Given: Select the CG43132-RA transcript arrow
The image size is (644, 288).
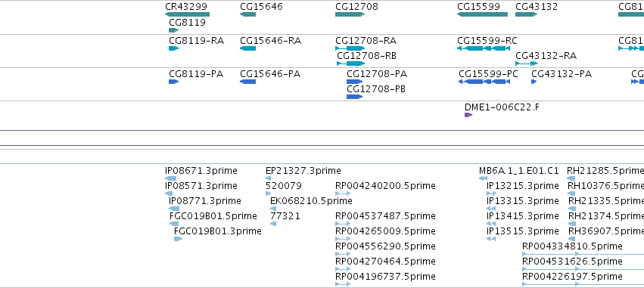Looking at the screenshot, I should pos(526,63).
